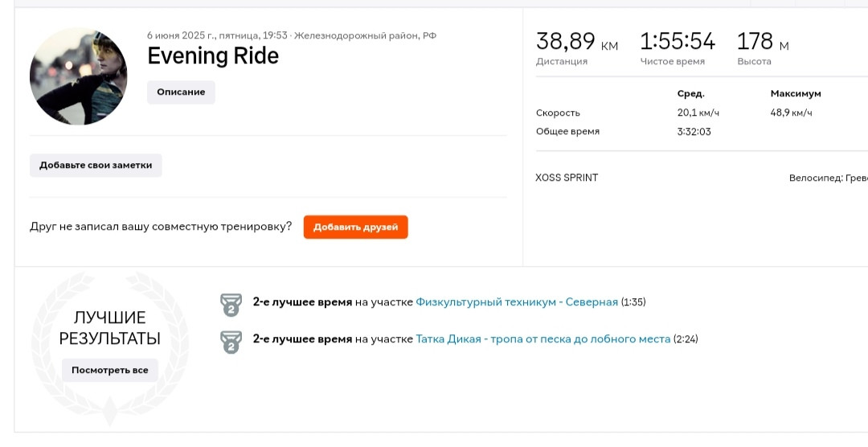Click Добавьте свои заметки button
Image resolution: width=868 pixels, height=447 pixels.
click(96, 165)
